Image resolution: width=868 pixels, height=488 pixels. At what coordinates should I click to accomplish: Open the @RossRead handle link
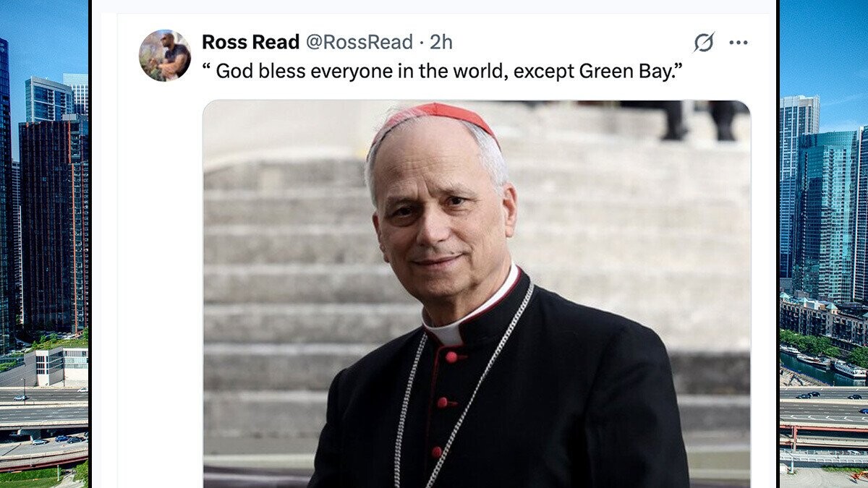click(359, 43)
